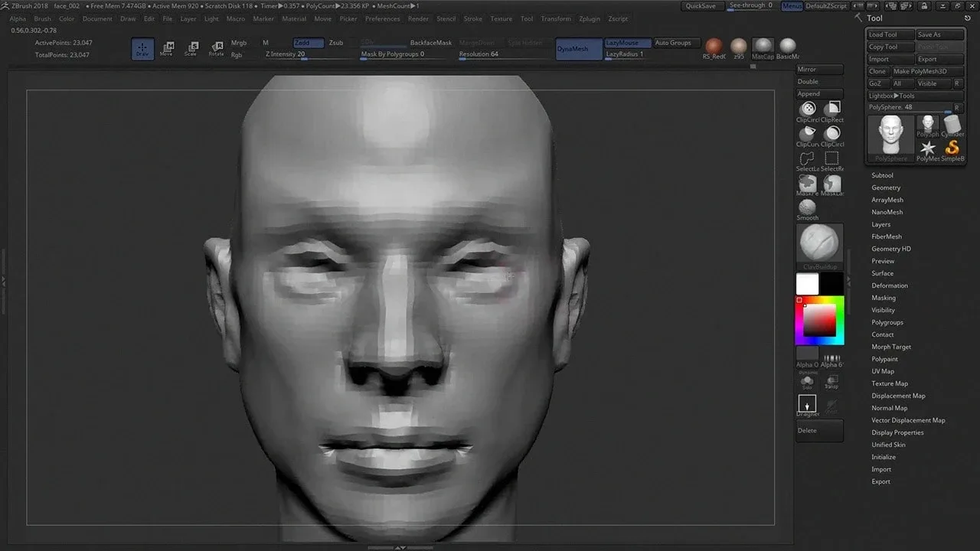Open the Zplugin menu

pos(590,18)
